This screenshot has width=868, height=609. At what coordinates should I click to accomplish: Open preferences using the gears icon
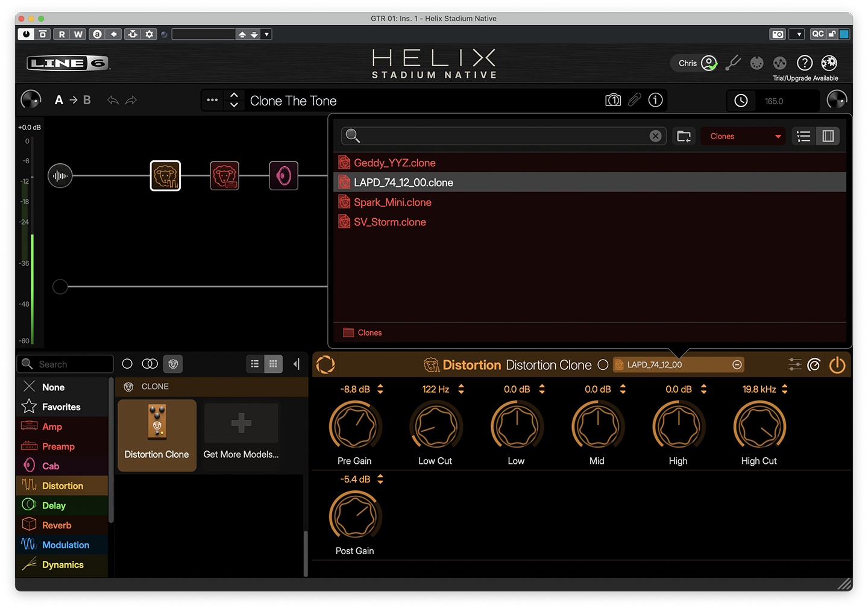pos(829,63)
